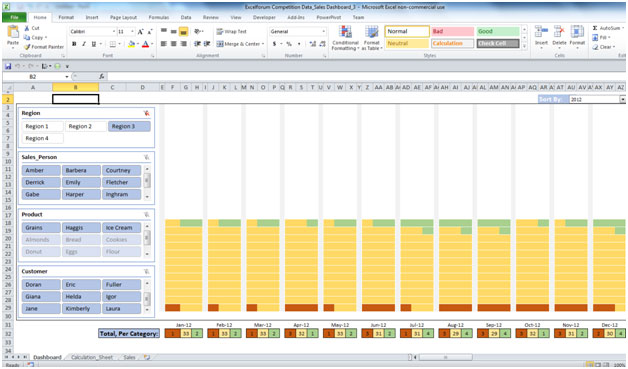Toggle the Ice Cream product slicer item
The width and height of the screenshot is (628, 369).
coord(121,228)
